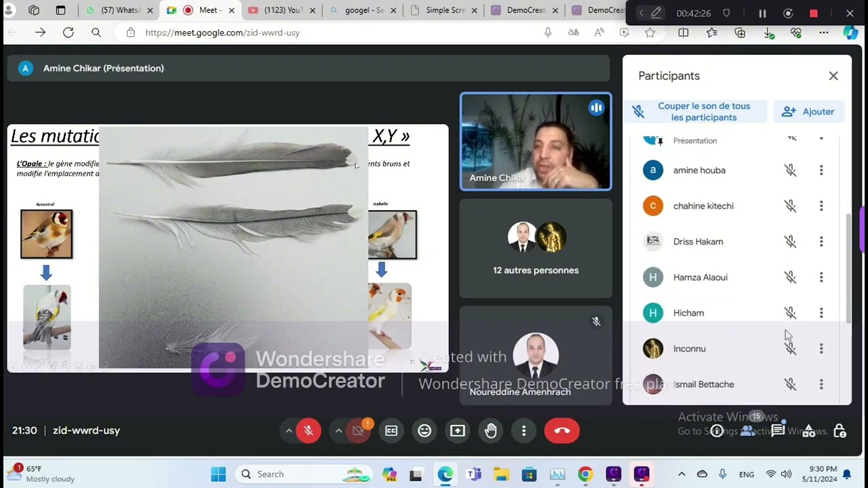Screen dimensions: 868x488
Task: Open the in-call chat panel
Action: point(778,431)
